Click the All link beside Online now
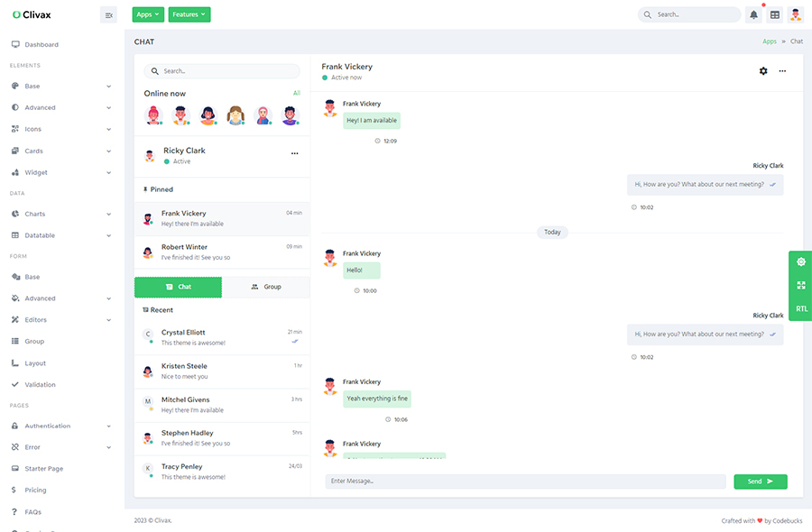 pos(296,93)
